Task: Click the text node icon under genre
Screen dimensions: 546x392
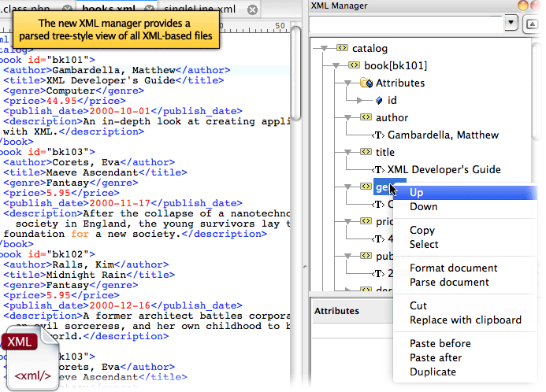Action: 378,204
